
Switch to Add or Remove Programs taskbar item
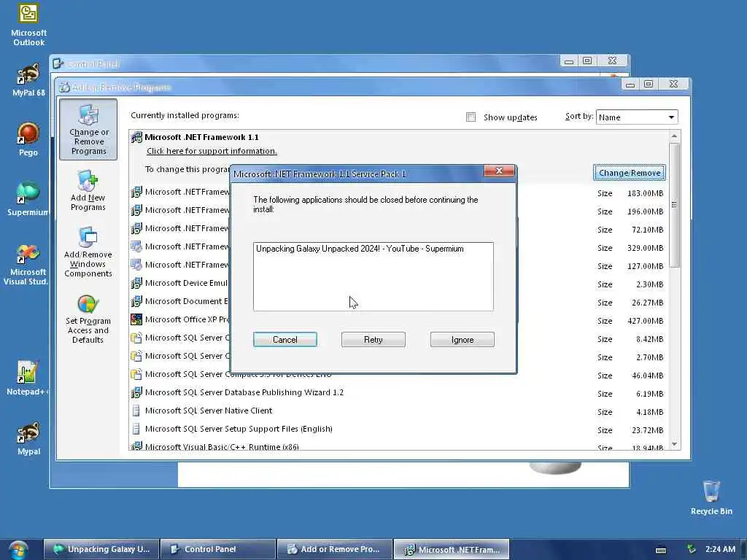pos(334,549)
